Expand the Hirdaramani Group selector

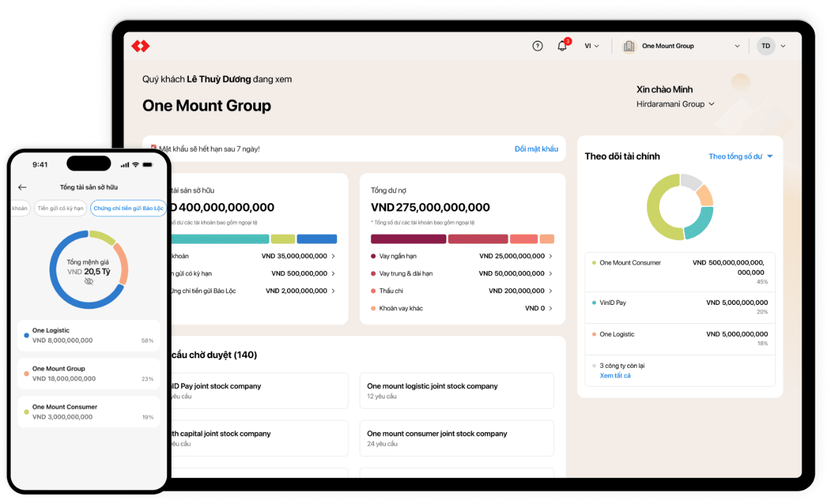pos(675,104)
